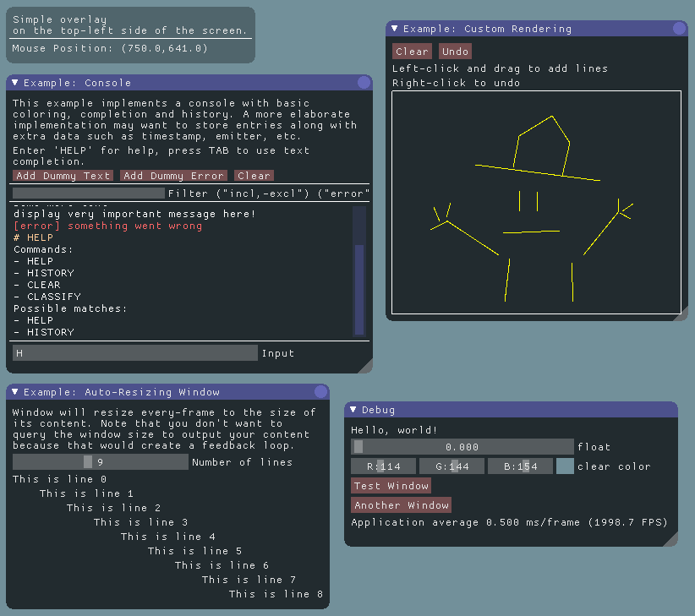Click Add Dummy Text in the console
The height and width of the screenshot is (616, 695).
coord(62,176)
